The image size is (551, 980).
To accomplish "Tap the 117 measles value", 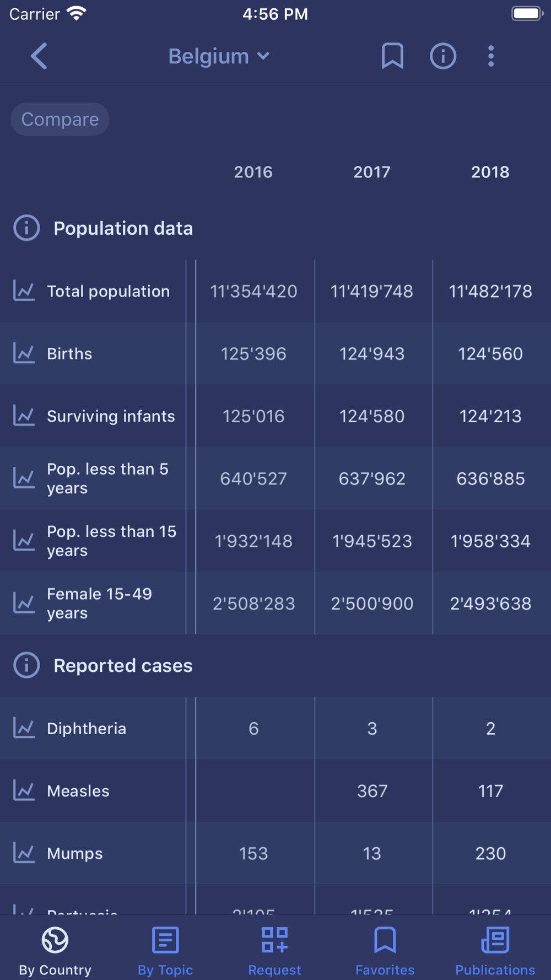I will [490, 791].
